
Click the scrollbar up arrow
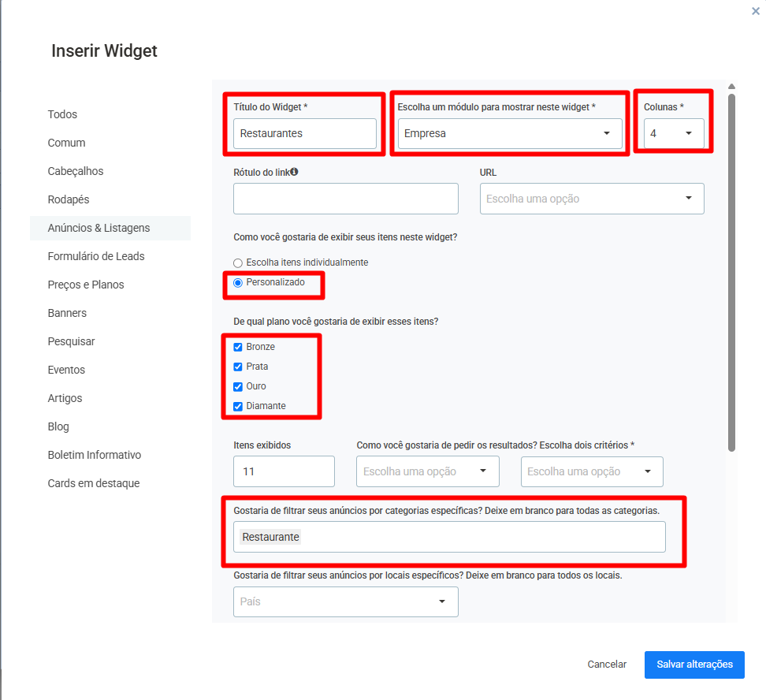point(731,87)
